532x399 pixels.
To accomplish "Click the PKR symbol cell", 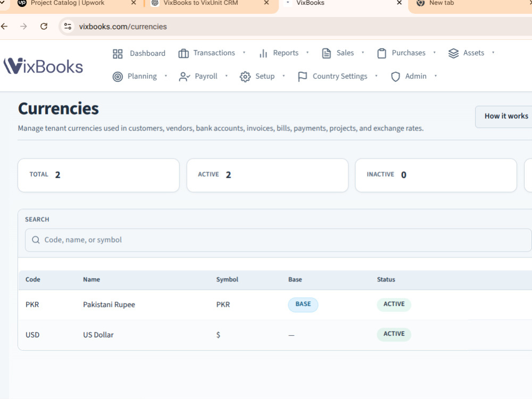I will pyautogui.click(x=223, y=305).
